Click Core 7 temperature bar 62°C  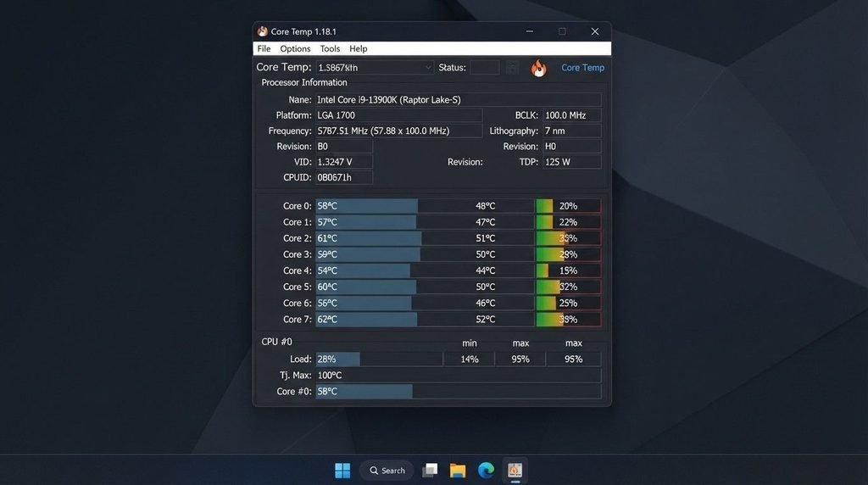click(x=366, y=320)
